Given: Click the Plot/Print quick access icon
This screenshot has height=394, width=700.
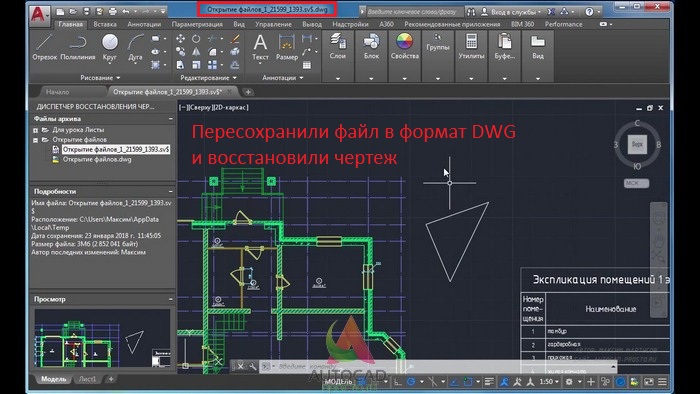Looking at the screenshot, I should pos(112,11).
